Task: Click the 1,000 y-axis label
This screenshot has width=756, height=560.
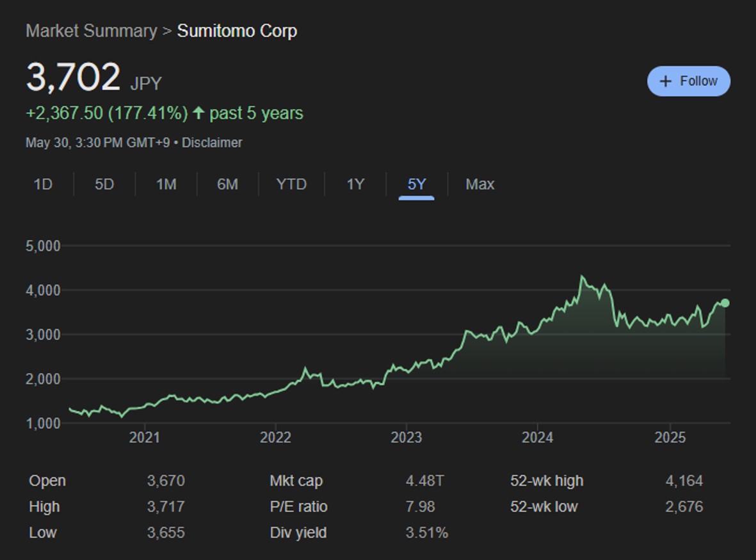Action: pyautogui.click(x=43, y=423)
